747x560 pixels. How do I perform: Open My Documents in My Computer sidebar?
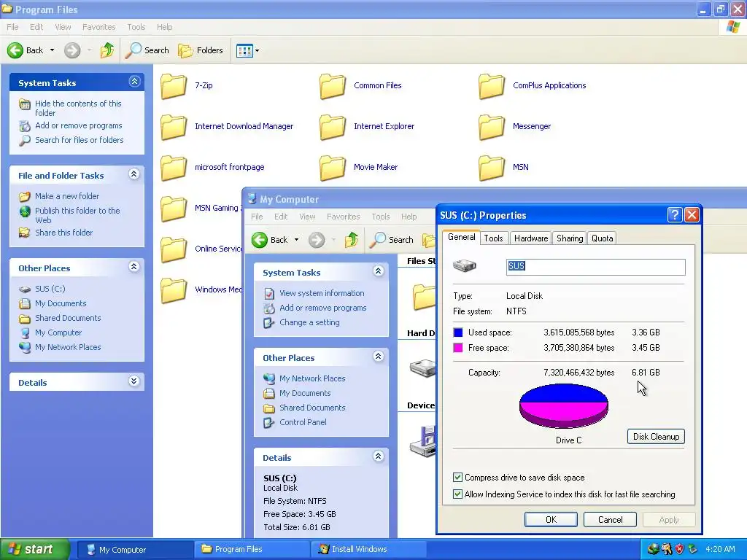305,393
